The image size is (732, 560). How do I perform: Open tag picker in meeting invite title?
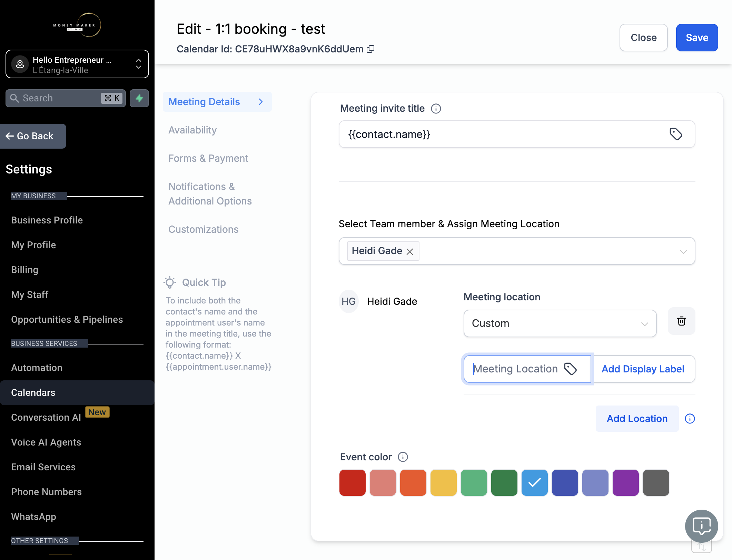pyautogui.click(x=676, y=134)
